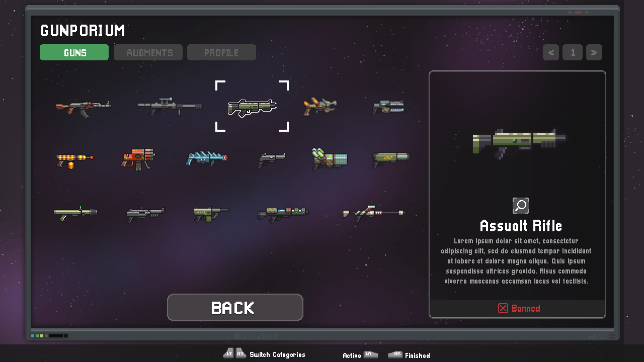This screenshot has height=362, width=644.
Task: Select the AK-47 style rifle icon
Action: 83,107
